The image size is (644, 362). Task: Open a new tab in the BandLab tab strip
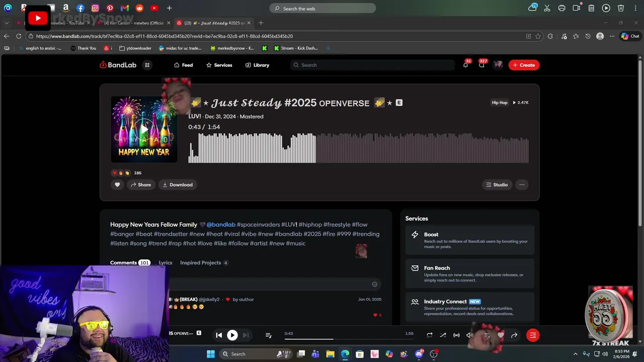(x=261, y=23)
